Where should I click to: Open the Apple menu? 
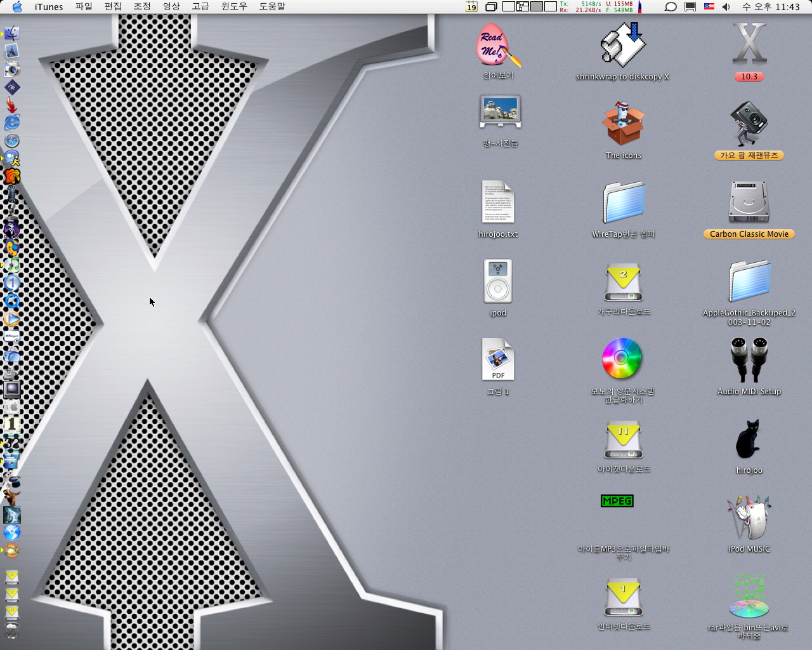pyautogui.click(x=17, y=7)
